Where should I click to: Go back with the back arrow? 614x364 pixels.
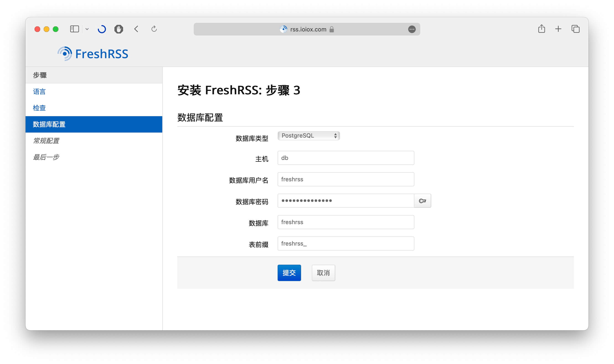[x=137, y=29]
